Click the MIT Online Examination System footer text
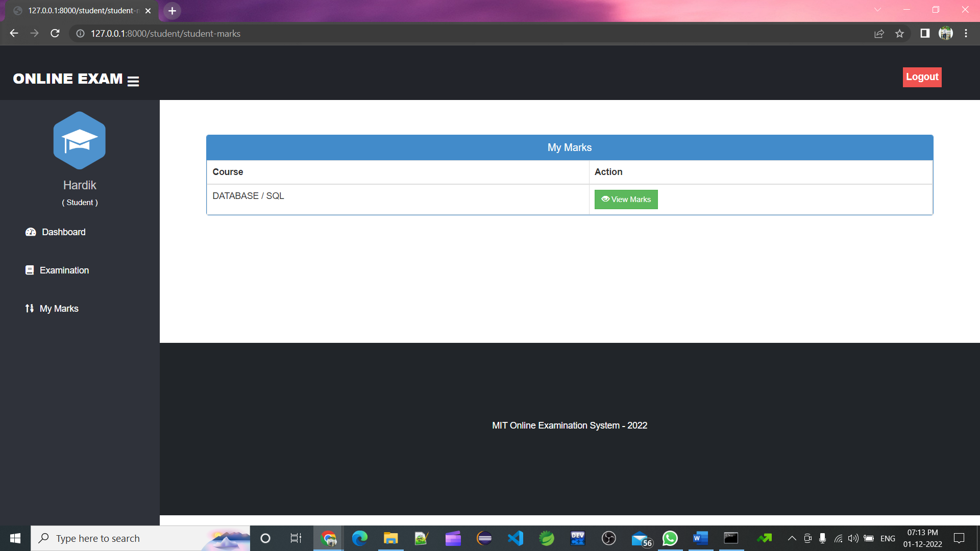The width and height of the screenshot is (980, 551). (570, 425)
